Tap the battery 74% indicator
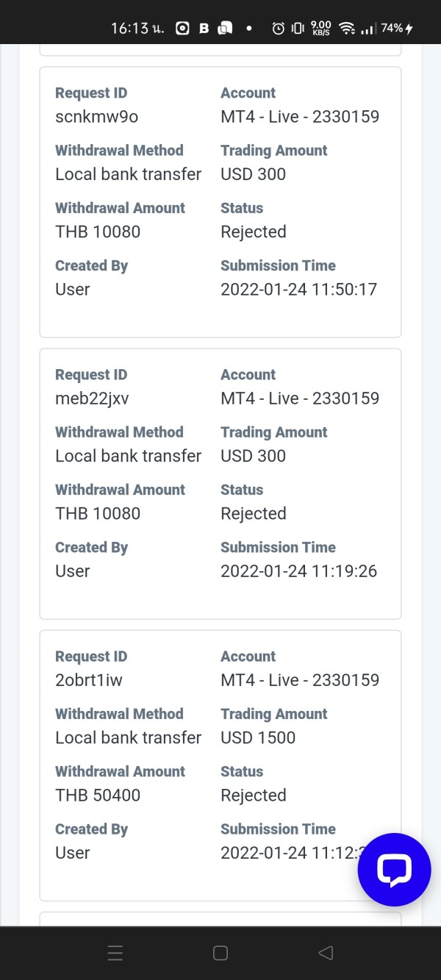 pos(396,29)
